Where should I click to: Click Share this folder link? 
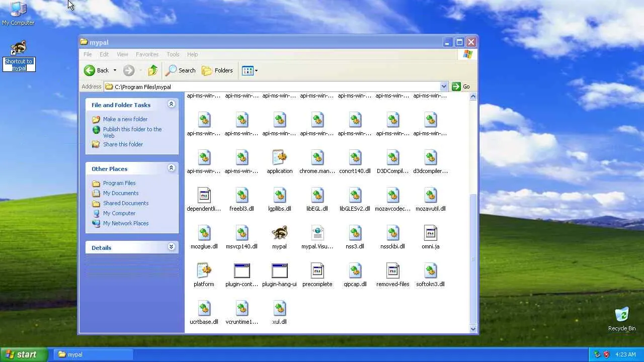coord(123,144)
